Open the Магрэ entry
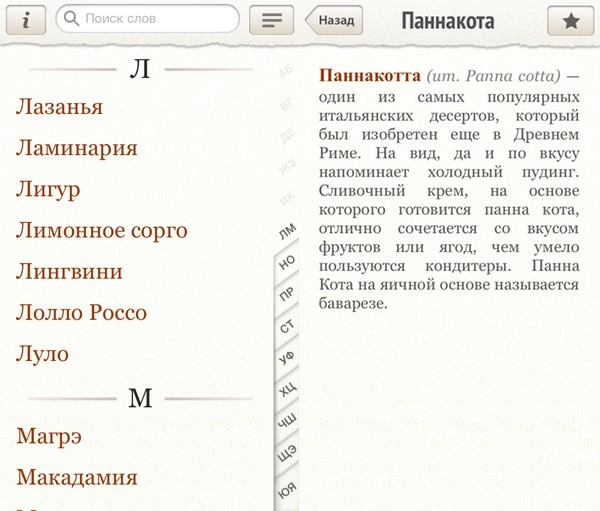Image resolution: width=600 pixels, height=511 pixels. [x=49, y=435]
